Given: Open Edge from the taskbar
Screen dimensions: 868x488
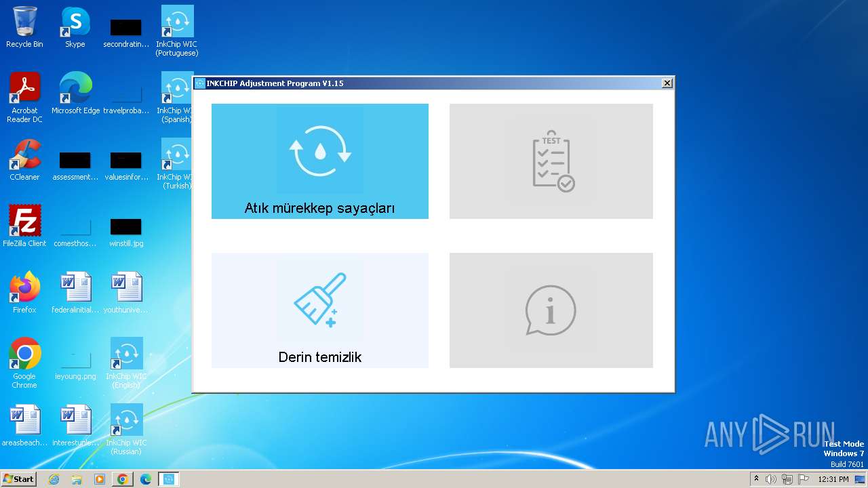Looking at the screenshot, I should pos(146,479).
